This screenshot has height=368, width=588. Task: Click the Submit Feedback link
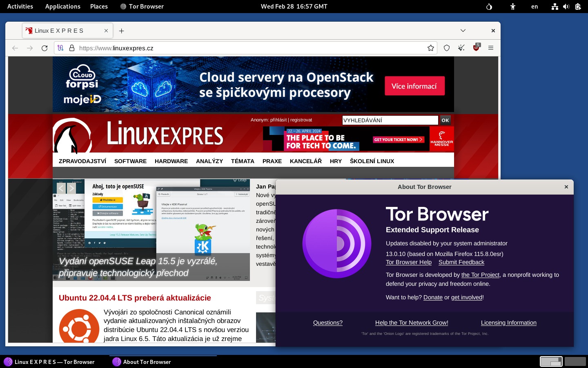[461, 263]
